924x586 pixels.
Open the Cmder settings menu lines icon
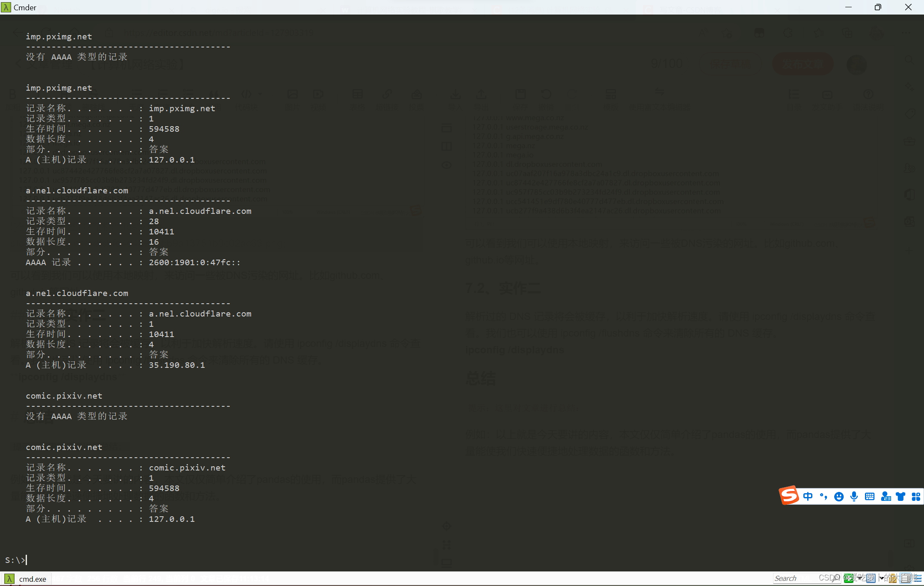917,578
